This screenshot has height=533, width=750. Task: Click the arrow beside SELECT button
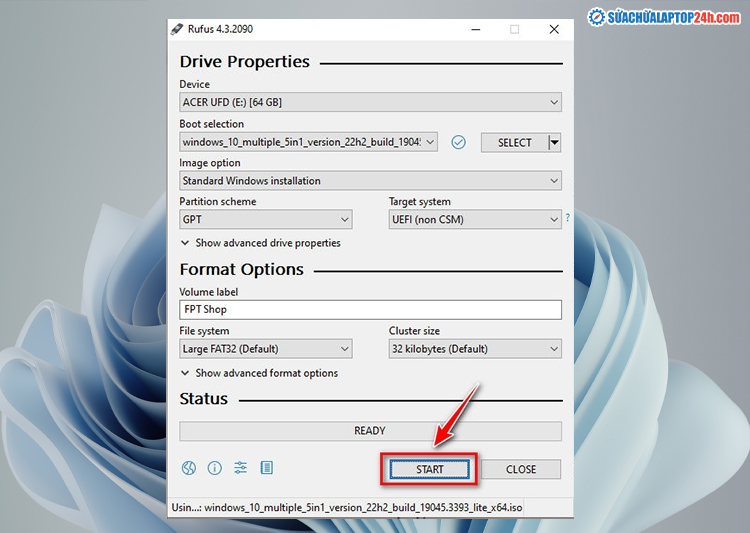(554, 142)
